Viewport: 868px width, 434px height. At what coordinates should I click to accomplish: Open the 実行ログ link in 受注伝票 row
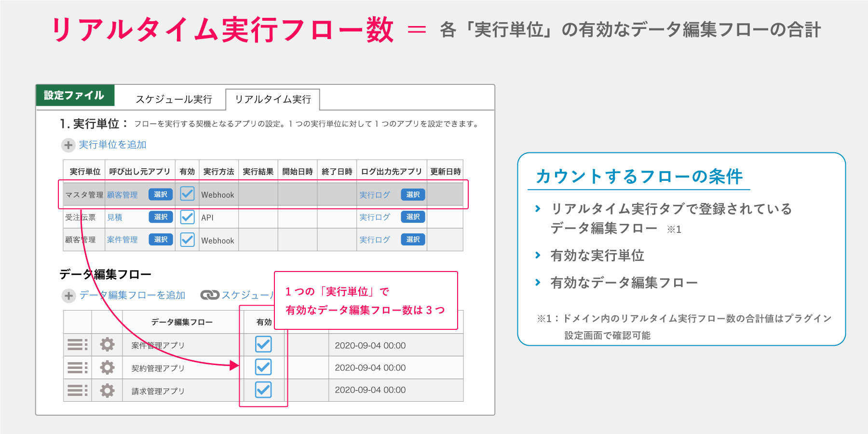(374, 217)
